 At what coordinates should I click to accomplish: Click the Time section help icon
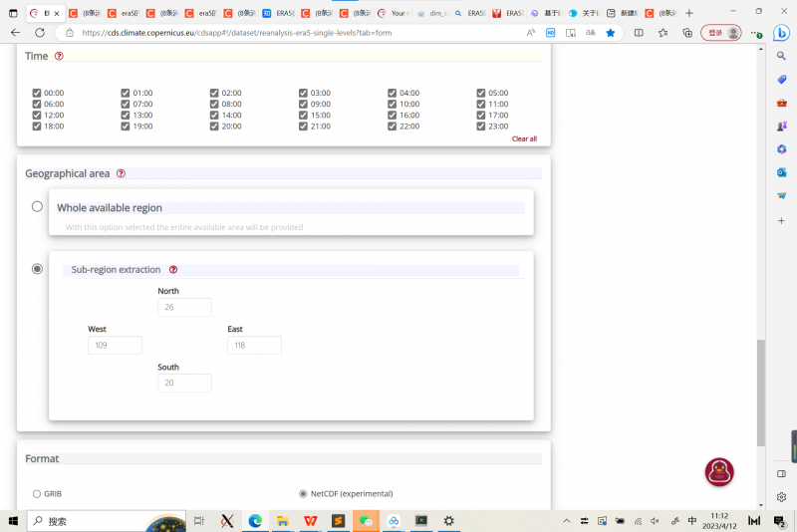(59, 56)
